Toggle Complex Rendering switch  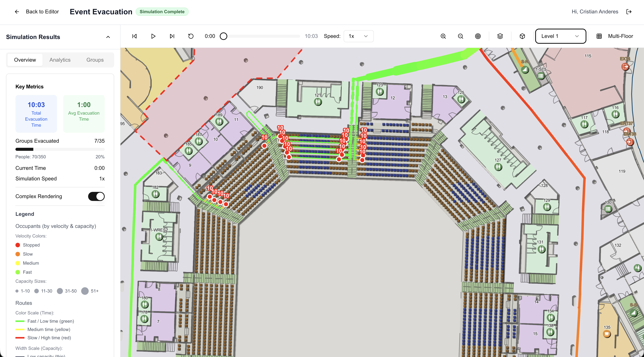click(96, 196)
